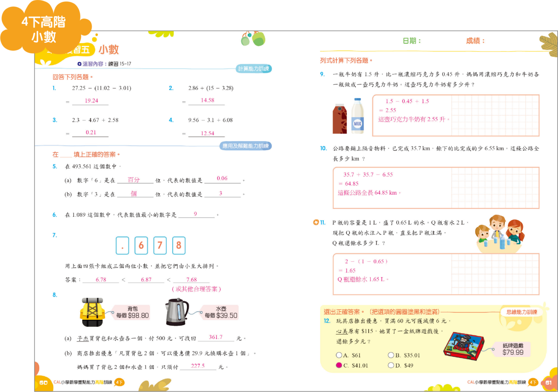Image resolution: width=558 pixels, height=392 pixels.
Task: Click answer 14.58 for question 2
Action: pos(207,101)
